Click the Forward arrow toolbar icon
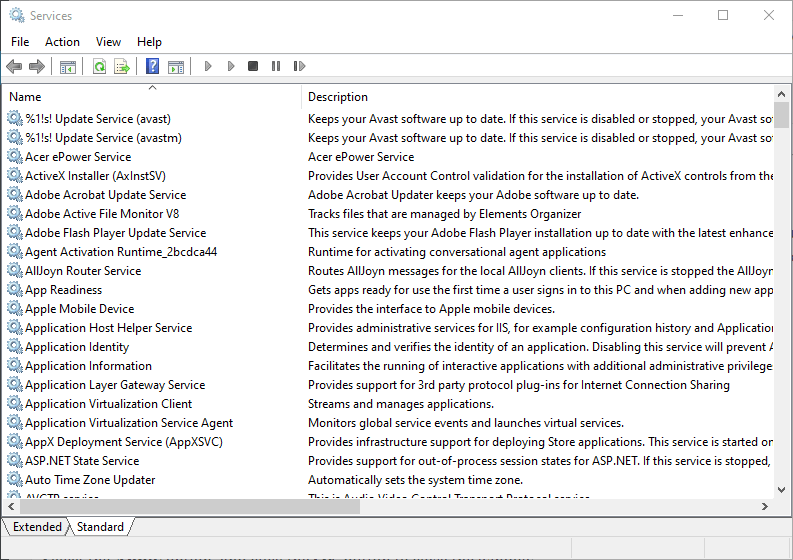Screen dimensions: 793x560 [37, 66]
